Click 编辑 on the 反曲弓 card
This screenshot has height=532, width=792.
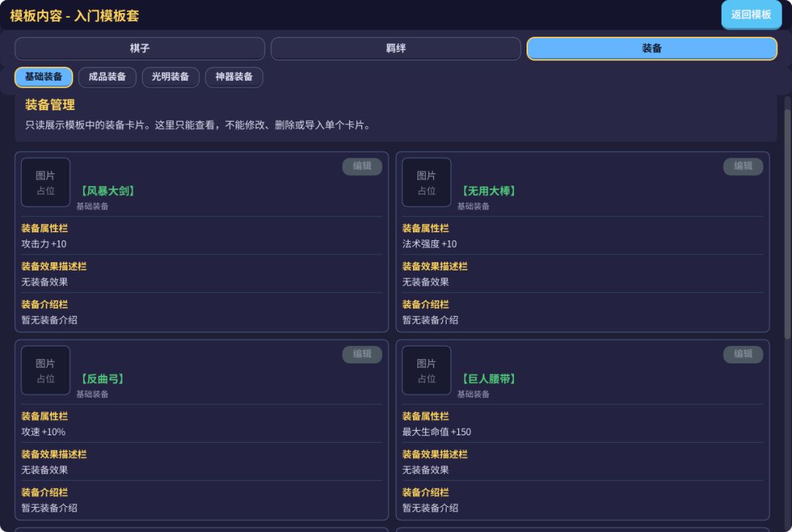(x=362, y=354)
